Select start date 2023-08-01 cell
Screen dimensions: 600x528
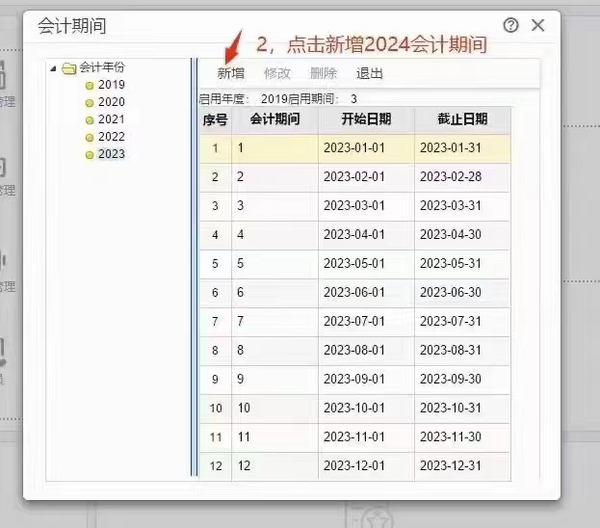[366, 350]
